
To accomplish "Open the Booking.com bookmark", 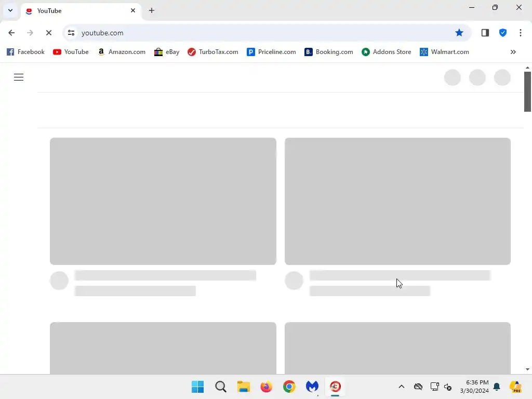I will click(x=329, y=52).
